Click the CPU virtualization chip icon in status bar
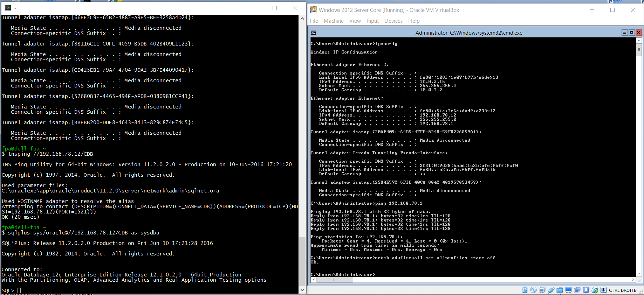 [586, 290]
